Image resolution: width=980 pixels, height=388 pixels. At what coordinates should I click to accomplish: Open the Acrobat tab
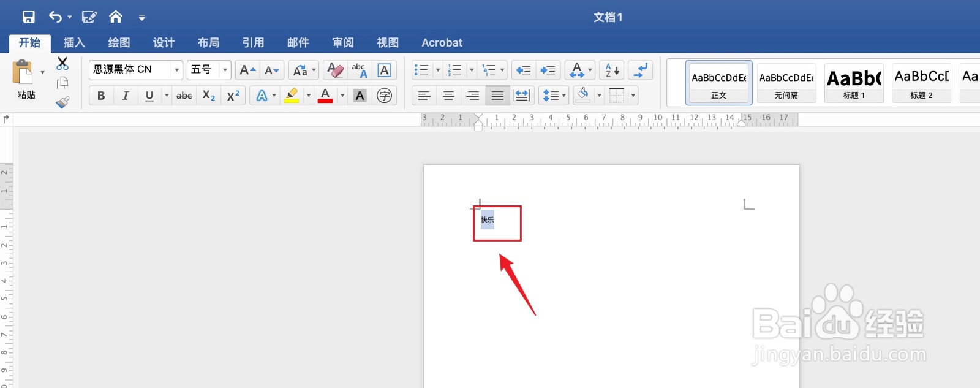(x=442, y=42)
